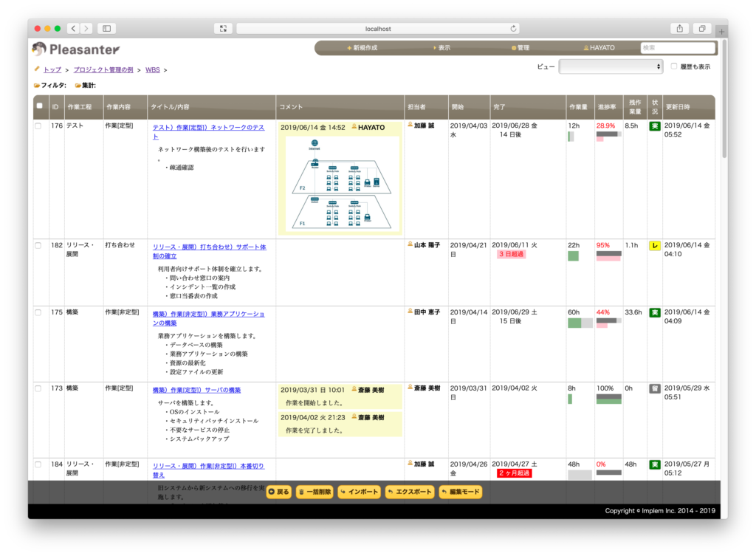Screen dimensions: 756x556
Task: Check the checkbox for row 173
Action: pyautogui.click(x=38, y=388)
